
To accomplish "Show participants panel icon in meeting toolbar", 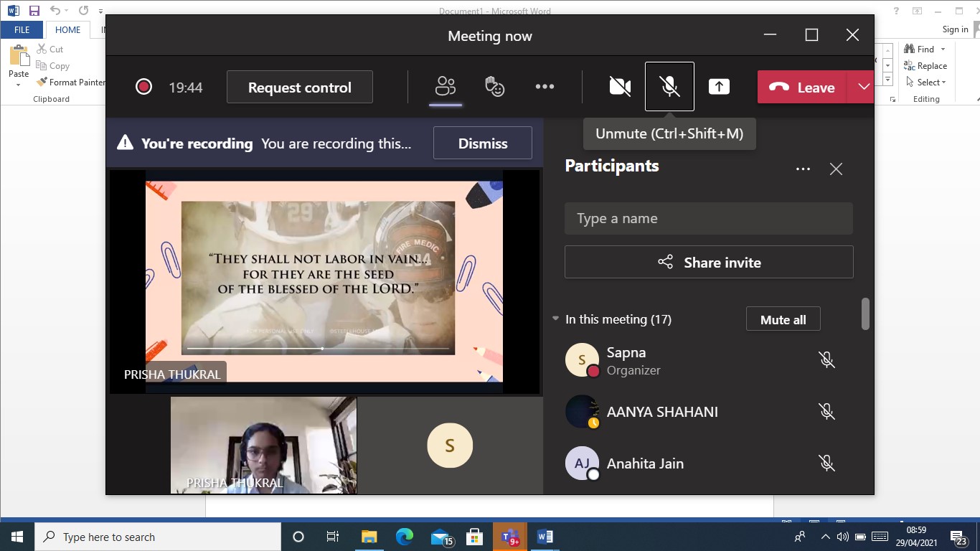I will pos(446,87).
